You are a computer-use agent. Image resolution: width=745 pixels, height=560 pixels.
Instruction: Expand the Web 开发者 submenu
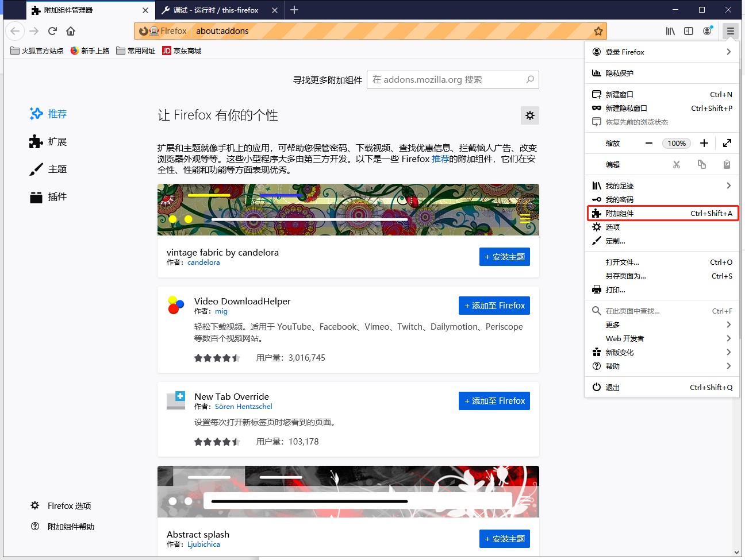728,338
